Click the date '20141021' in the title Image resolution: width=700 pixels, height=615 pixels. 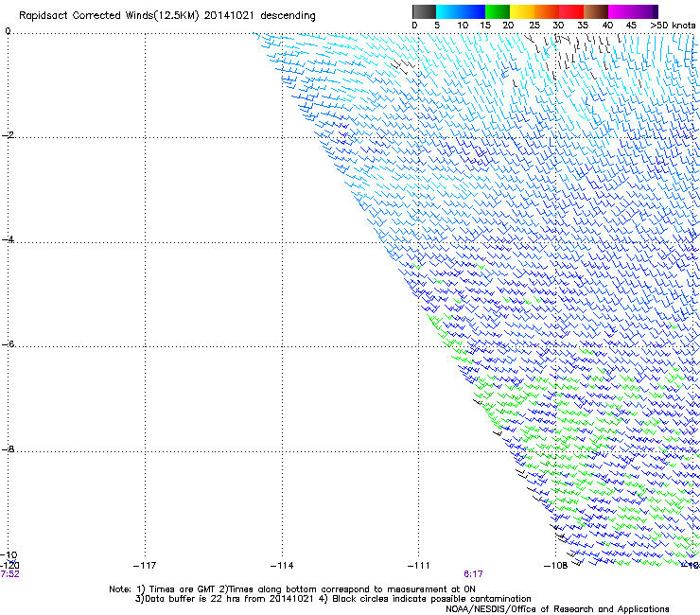coord(229,16)
